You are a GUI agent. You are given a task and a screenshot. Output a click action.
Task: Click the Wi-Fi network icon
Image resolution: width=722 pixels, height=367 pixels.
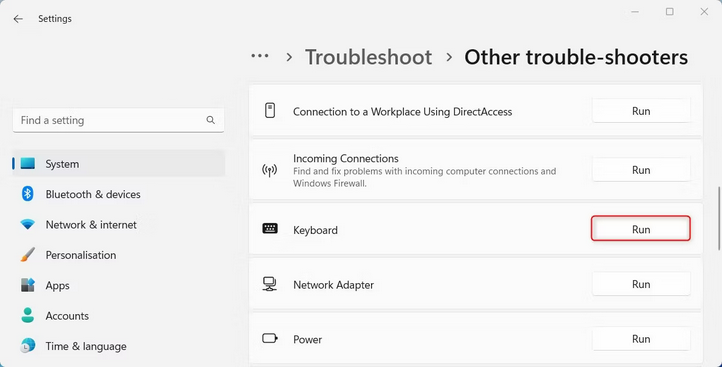point(28,225)
